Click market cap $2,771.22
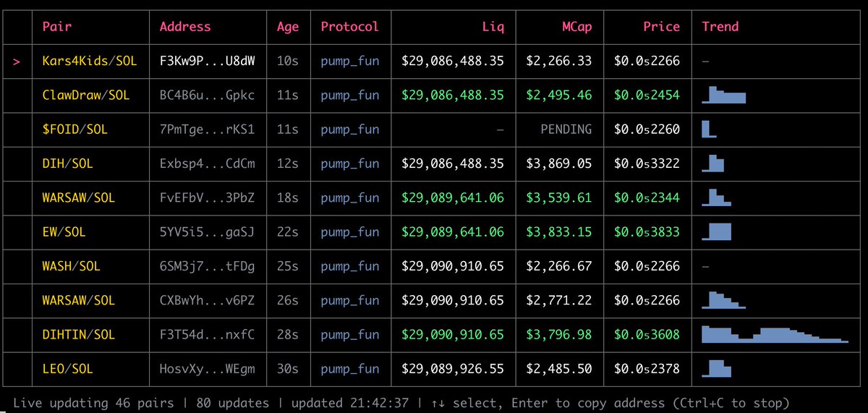 coord(559,300)
